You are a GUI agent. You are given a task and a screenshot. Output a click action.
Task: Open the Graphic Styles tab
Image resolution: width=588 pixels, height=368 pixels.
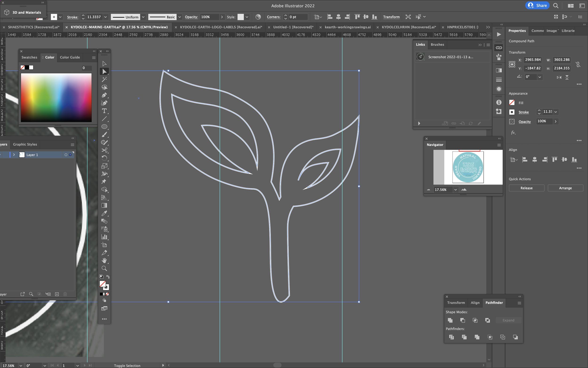25,144
